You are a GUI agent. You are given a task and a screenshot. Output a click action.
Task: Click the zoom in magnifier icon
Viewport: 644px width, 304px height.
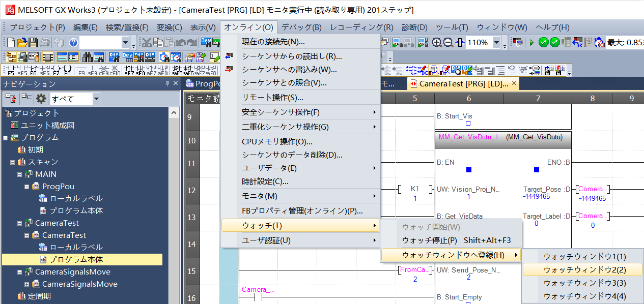tap(437, 43)
